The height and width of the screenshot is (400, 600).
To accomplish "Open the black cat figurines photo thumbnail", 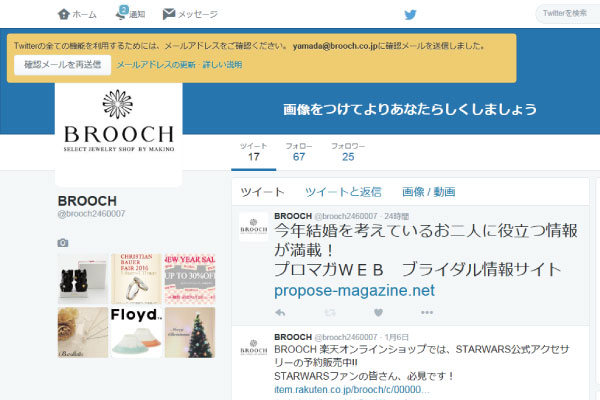I will coord(83,279).
